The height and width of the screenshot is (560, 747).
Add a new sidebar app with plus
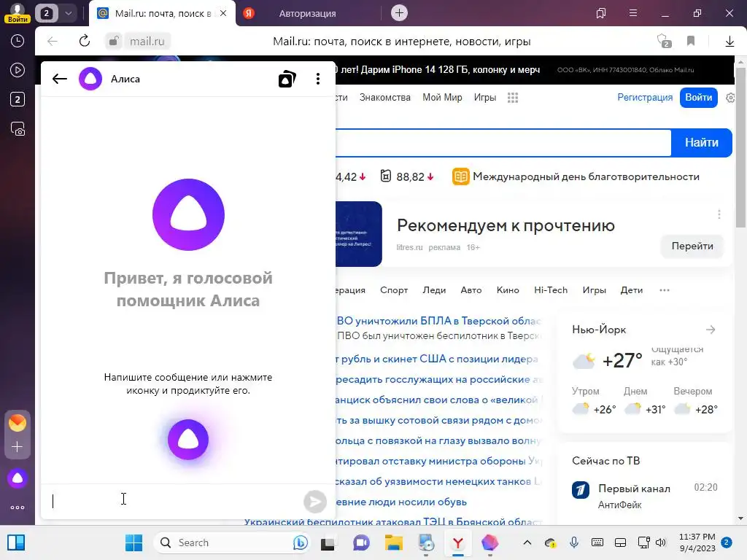click(x=18, y=447)
